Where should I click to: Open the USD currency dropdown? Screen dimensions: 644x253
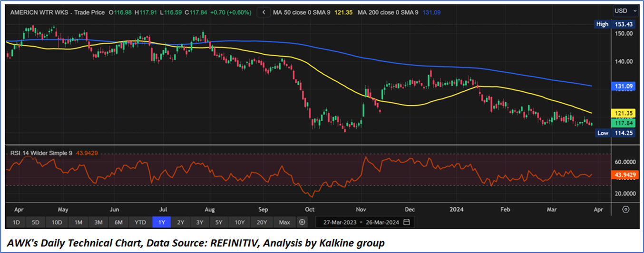tap(625, 10)
